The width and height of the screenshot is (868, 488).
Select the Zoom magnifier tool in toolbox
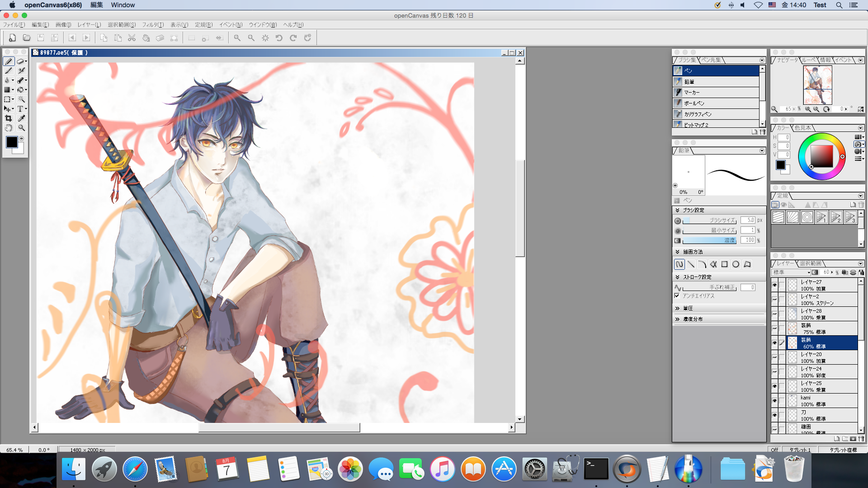(x=21, y=128)
